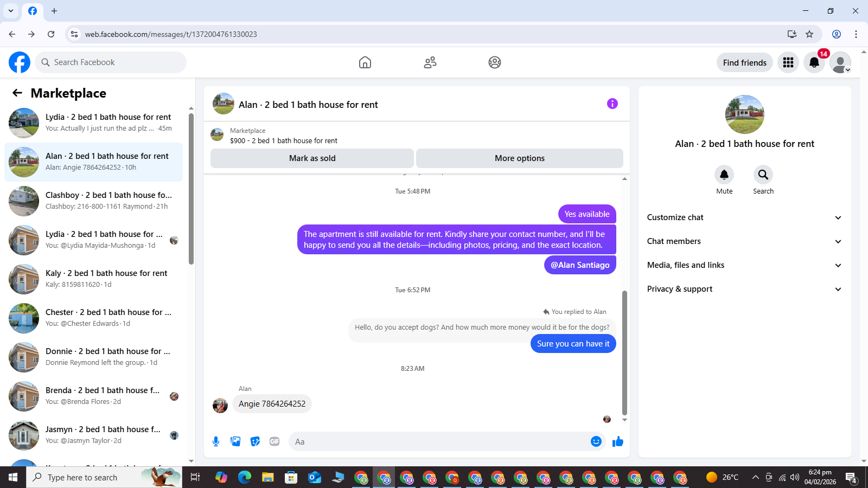Screen dimensions: 868x488
Task: Open a new browser tab
Action: 54,11
